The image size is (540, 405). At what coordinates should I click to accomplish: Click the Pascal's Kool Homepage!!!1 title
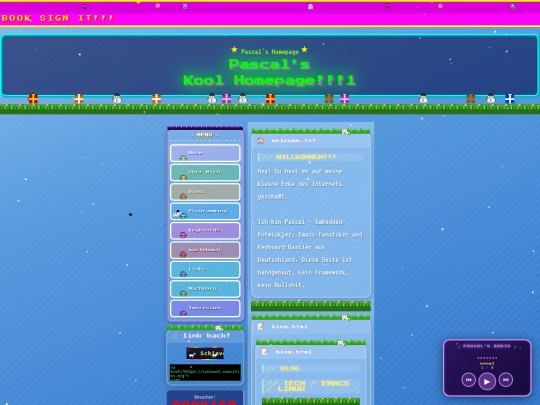[x=269, y=72]
